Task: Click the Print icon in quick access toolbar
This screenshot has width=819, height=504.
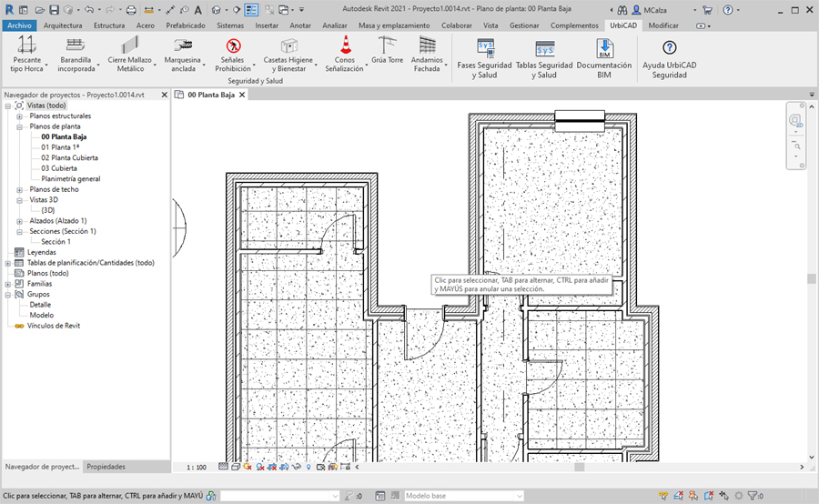Action: (131, 10)
